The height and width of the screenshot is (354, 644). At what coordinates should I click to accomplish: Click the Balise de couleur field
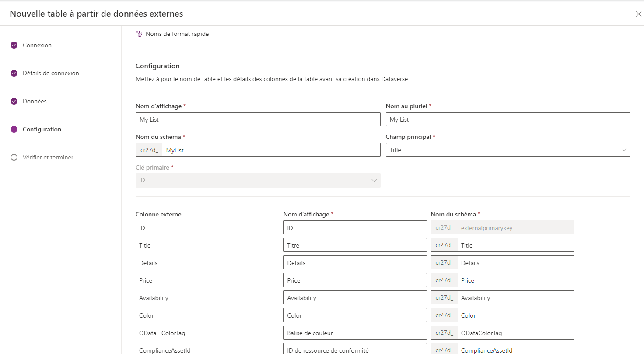[x=355, y=333]
